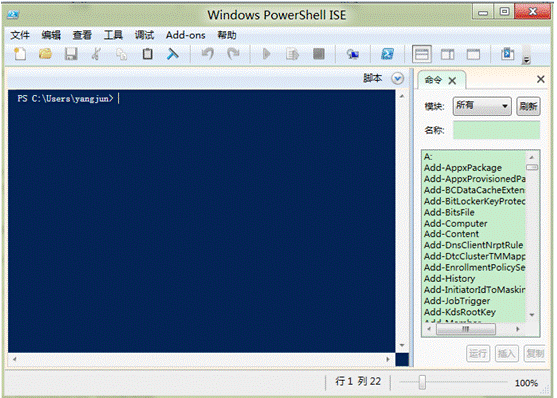Click the 刷新 refresh button
The height and width of the screenshot is (398, 557).
(x=528, y=106)
